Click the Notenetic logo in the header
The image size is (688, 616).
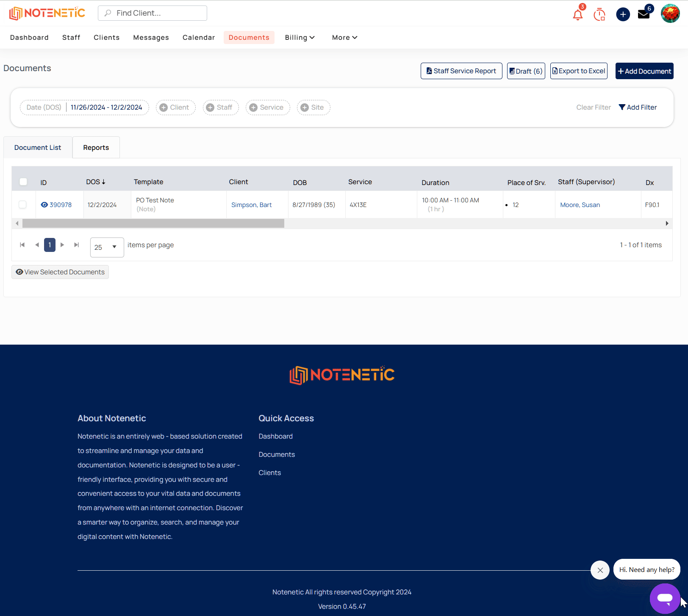click(x=47, y=13)
